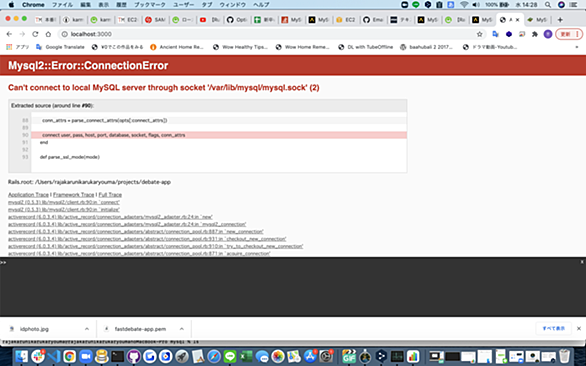Expand options for idphoto.jpg download
This screenshot has height=366, width=586.
[x=87, y=329]
